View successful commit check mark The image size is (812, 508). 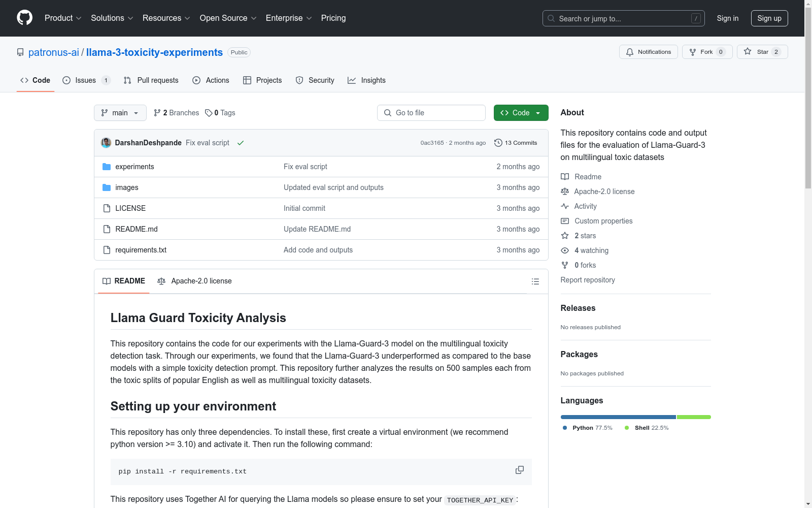[241, 143]
